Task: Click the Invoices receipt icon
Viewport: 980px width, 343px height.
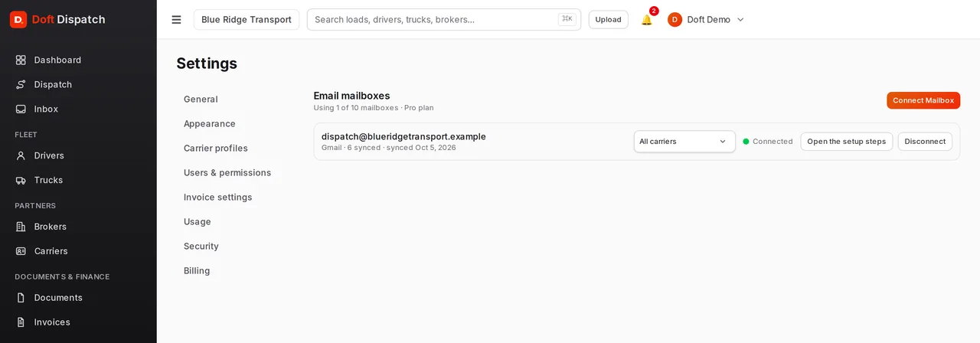Action: click(21, 322)
